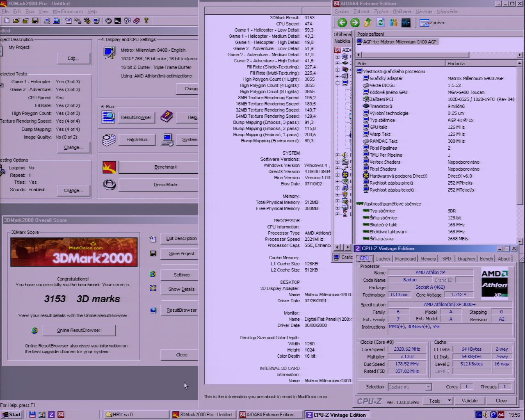Screen dimensions: 525x420
Task: Expand the first computer node in AIDA64 tree
Action: [x=338, y=57]
